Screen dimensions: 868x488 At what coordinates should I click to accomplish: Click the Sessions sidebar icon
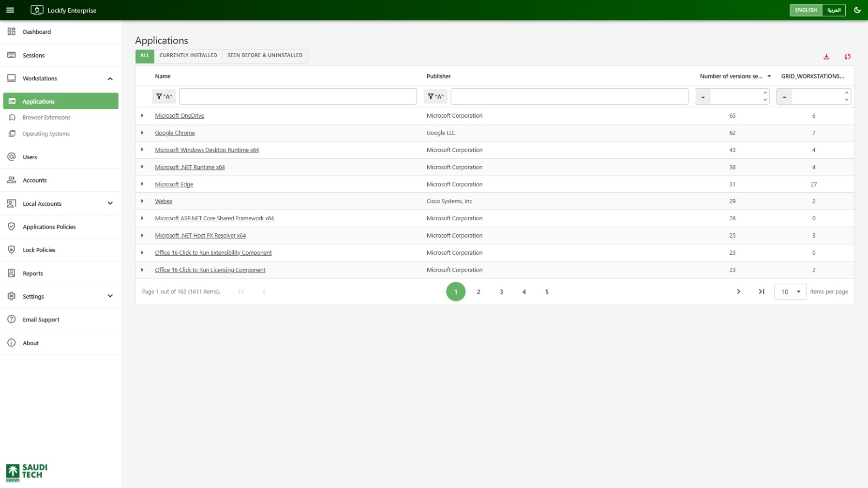[12, 55]
